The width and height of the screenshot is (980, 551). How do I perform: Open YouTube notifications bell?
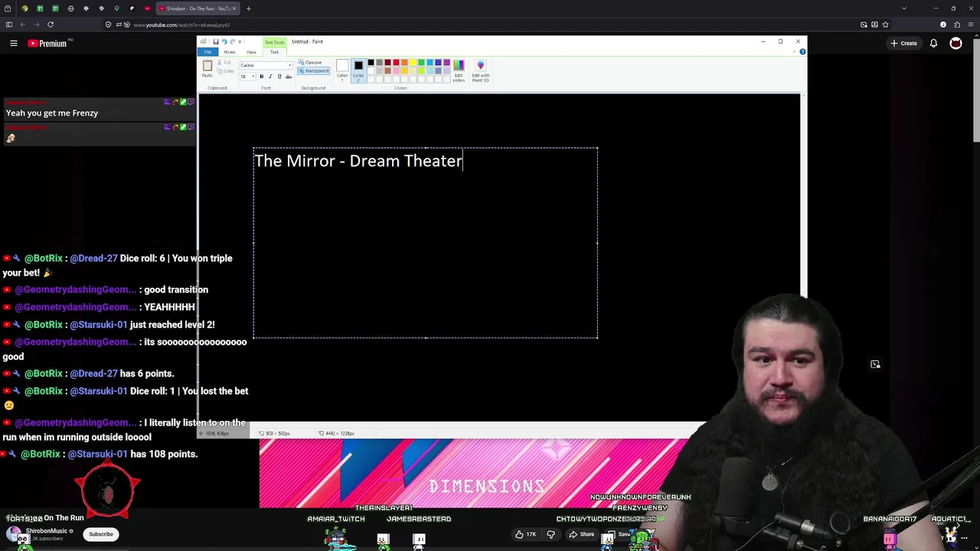point(933,44)
